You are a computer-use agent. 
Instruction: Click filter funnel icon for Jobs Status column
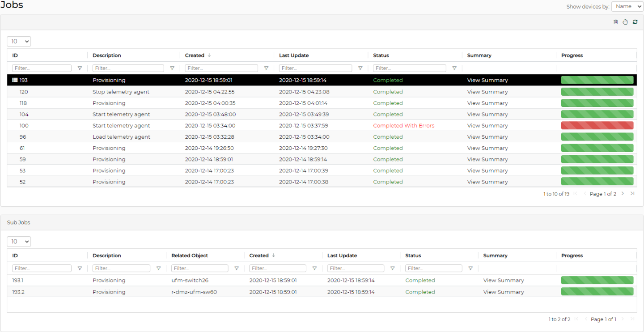tap(454, 68)
